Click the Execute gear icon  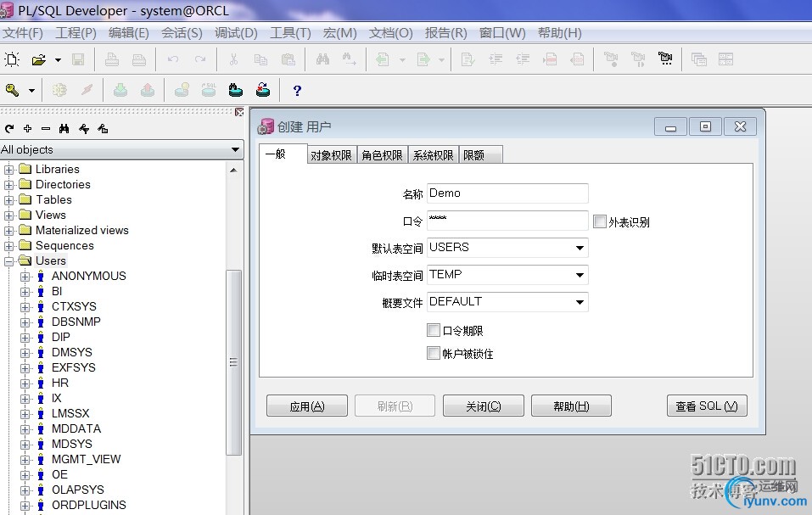tap(59, 91)
